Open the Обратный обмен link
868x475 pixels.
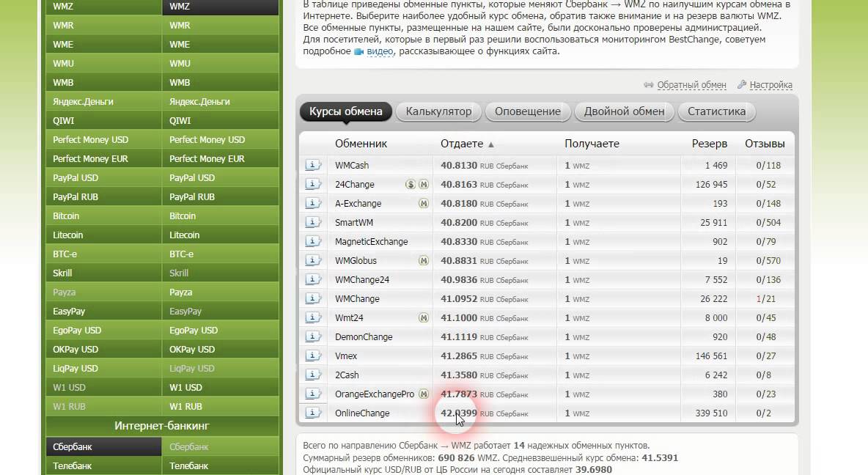coord(691,85)
